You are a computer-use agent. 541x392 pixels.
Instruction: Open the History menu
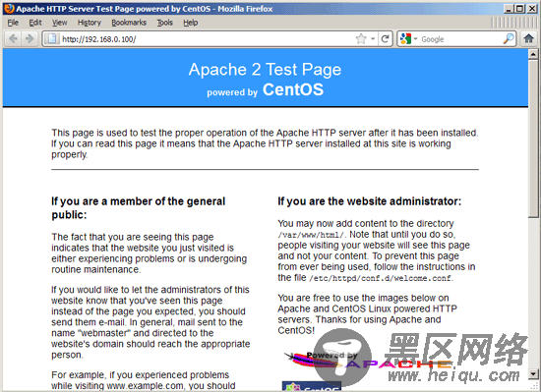pos(89,23)
